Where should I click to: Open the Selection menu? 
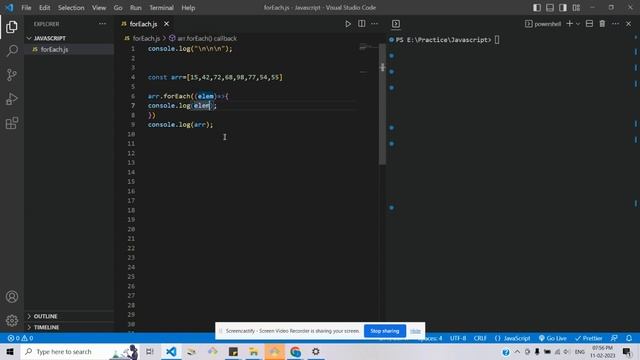71,8
